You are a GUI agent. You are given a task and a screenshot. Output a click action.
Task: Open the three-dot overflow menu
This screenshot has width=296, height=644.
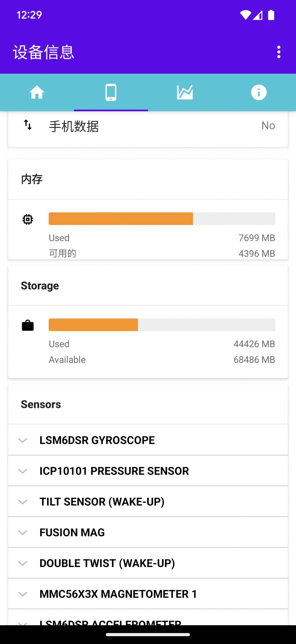(x=278, y=52)
